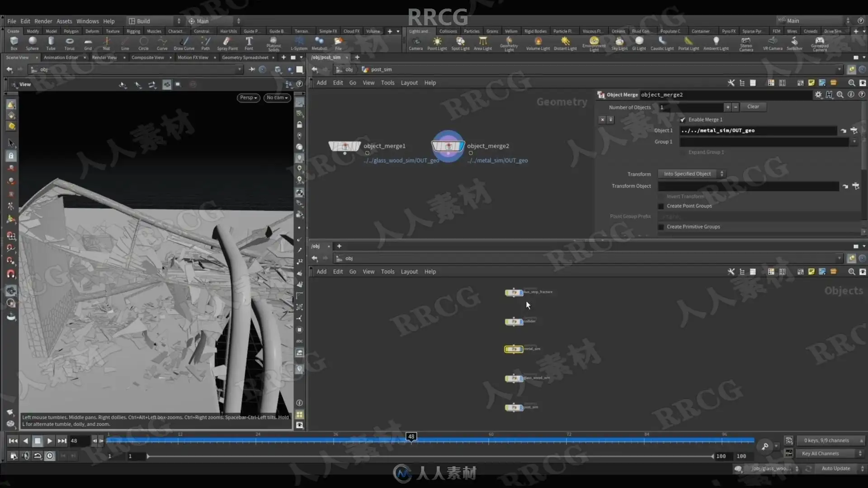Click the metal_sim object node
868x488 pixels.
click(514, 349)
